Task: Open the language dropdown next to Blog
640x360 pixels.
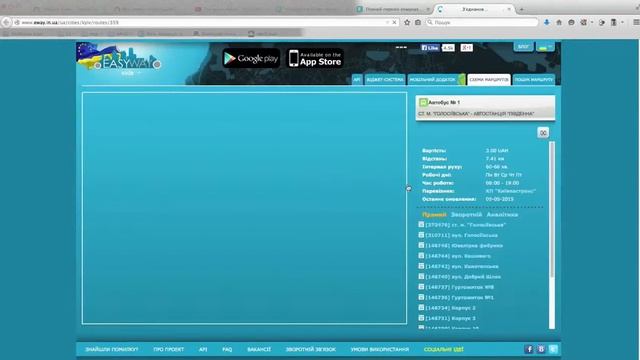Action: tap(545, 47)
